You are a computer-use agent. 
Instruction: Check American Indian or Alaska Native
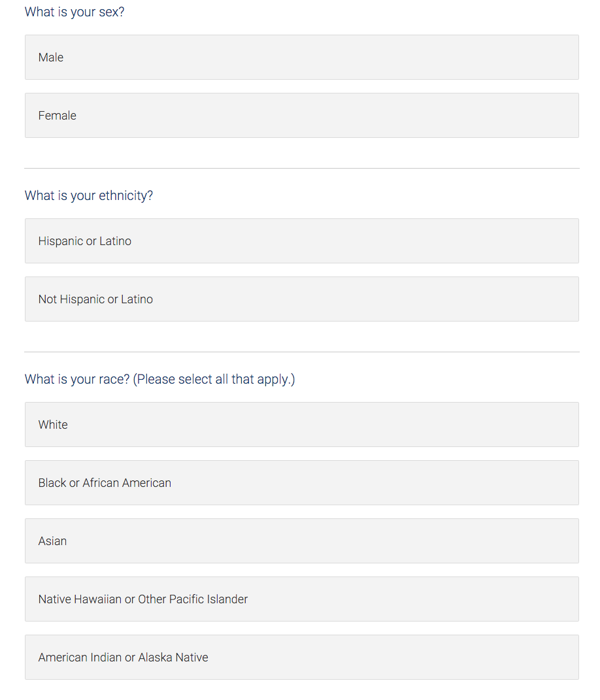pyautogui.click(x=301, y=658)
